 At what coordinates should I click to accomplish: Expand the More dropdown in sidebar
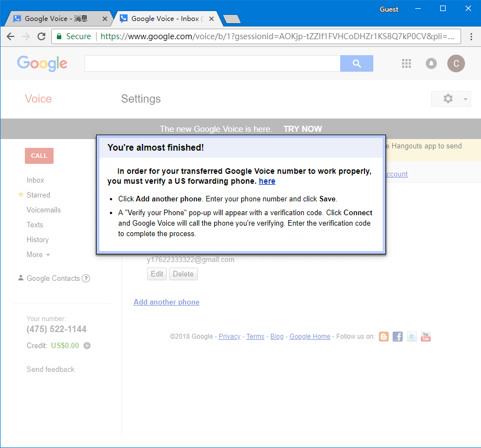coord(38,255)
